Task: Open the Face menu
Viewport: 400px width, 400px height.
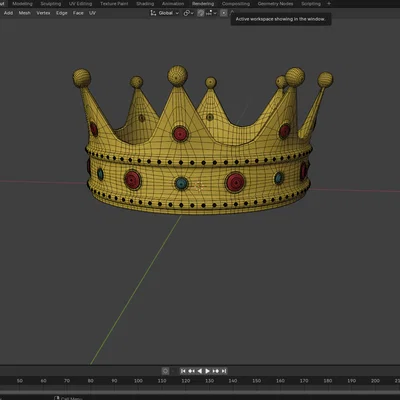Action: [x=78, y=13]
